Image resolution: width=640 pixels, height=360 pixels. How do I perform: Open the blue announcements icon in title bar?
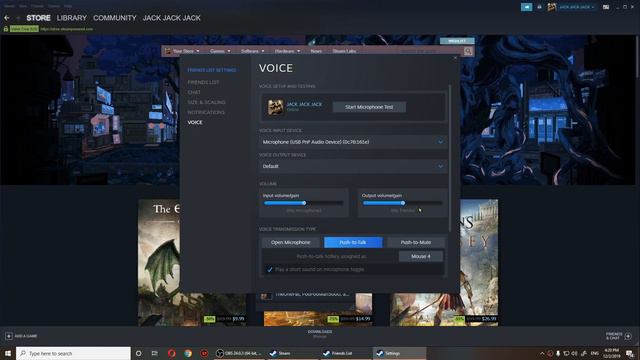point(527,7)
